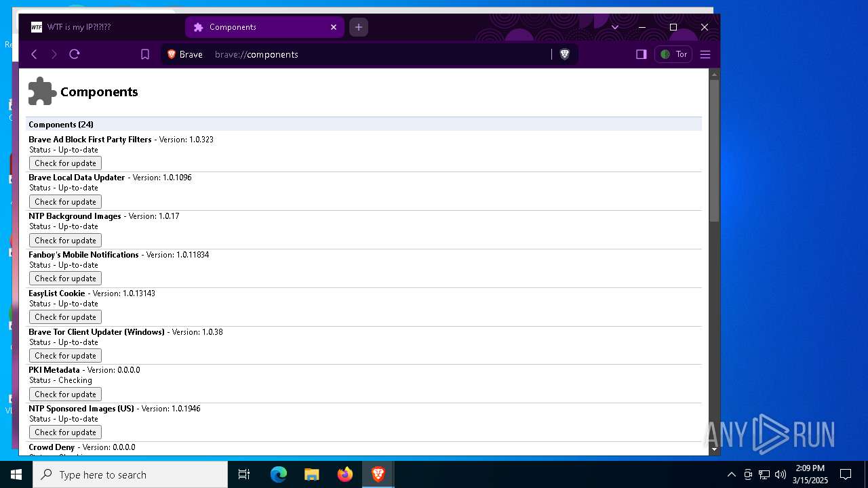Open the volume speaker tray icon
The image size is (868, 488).
pyautogui.click(x=781, y=474)
